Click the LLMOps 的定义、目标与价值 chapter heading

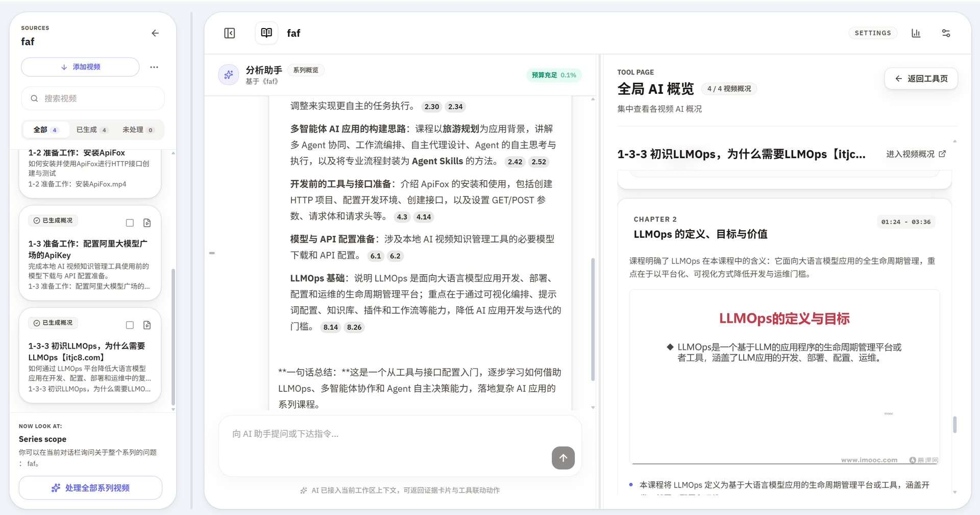coord(700,234)
